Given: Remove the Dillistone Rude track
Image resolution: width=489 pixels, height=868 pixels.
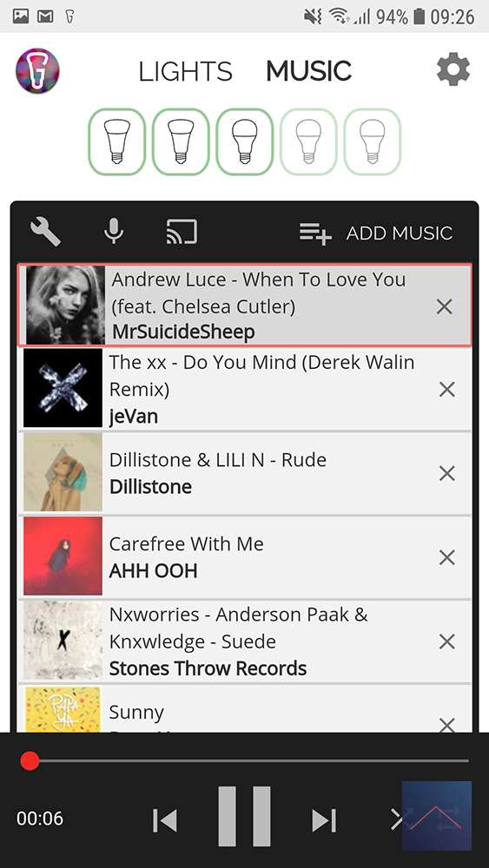Looking at the screenshot, I should (x=447, y=473).
